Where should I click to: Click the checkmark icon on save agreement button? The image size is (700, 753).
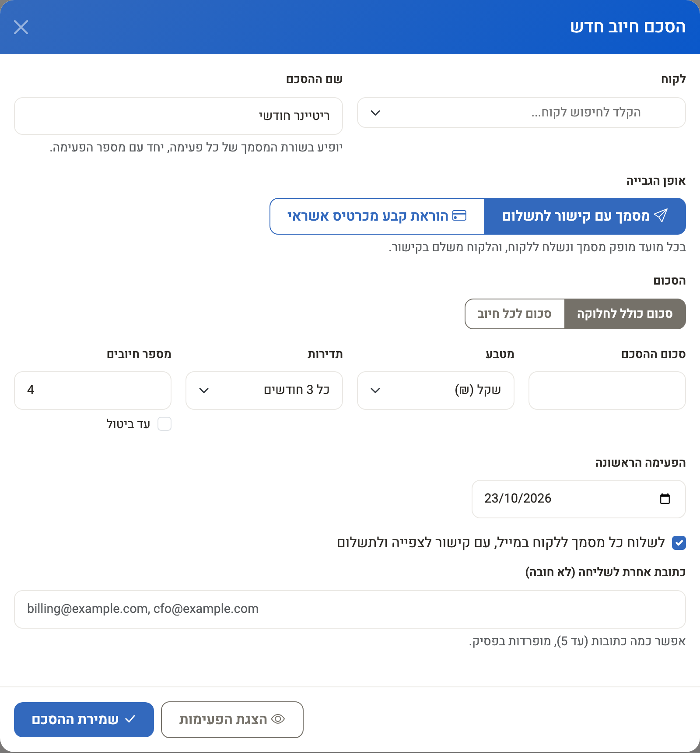tap(130, 719)
